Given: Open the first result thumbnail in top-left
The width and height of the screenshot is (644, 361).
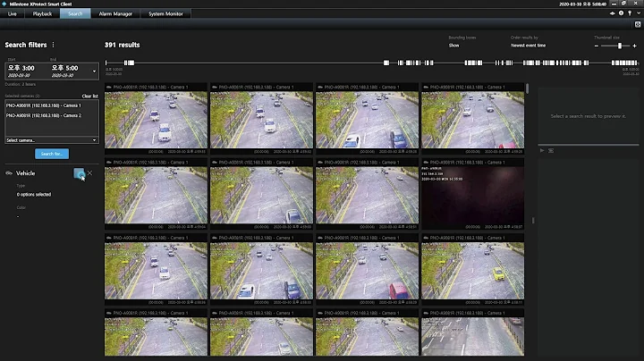Looking at the screenshot, I should [x=156, y=120].
